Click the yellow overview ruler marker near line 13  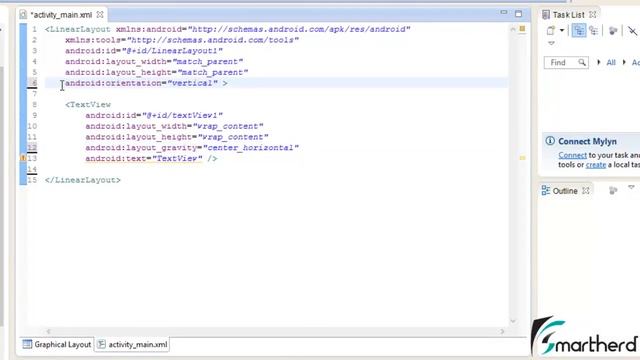click(522, 158)
